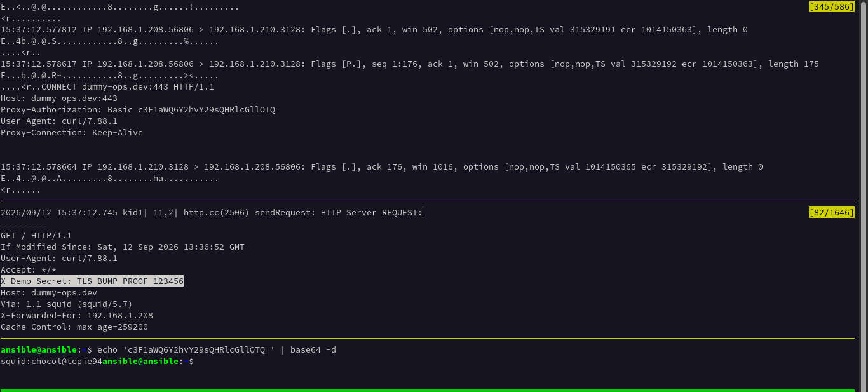The height and width of the screenshot is (392, 868).
Task: Click User-Agent line below If-Modified-Since
Action: (59, 259)
